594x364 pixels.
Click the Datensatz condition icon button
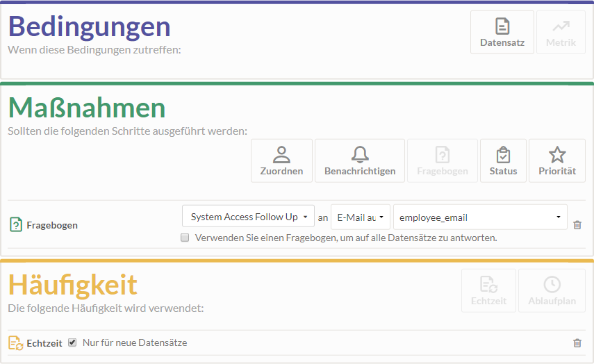[502, 32]
